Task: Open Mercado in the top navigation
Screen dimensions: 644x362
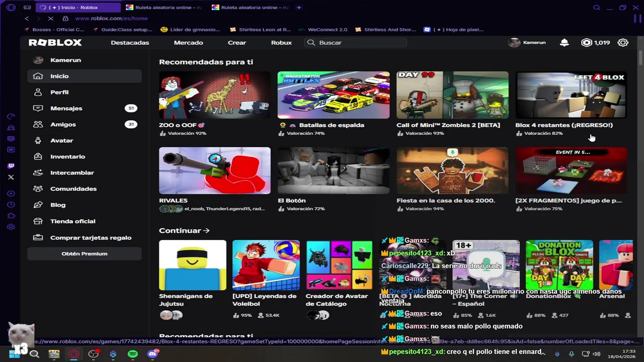Action: [188, 43]
